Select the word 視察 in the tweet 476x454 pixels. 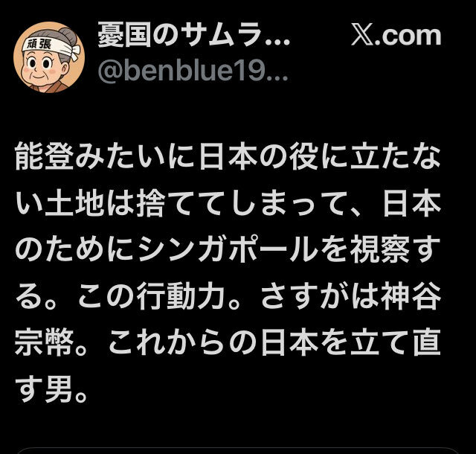coord(380,249)
